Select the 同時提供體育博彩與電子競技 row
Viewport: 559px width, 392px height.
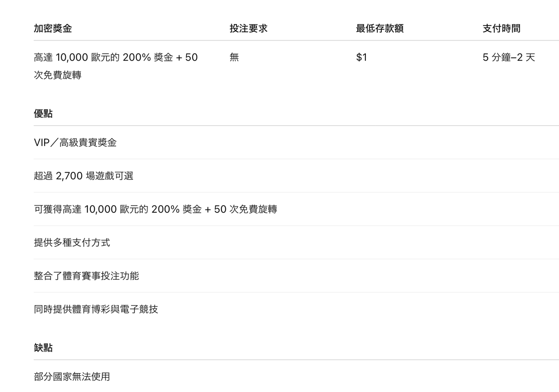pyautogui.click(x=96, y=309)
